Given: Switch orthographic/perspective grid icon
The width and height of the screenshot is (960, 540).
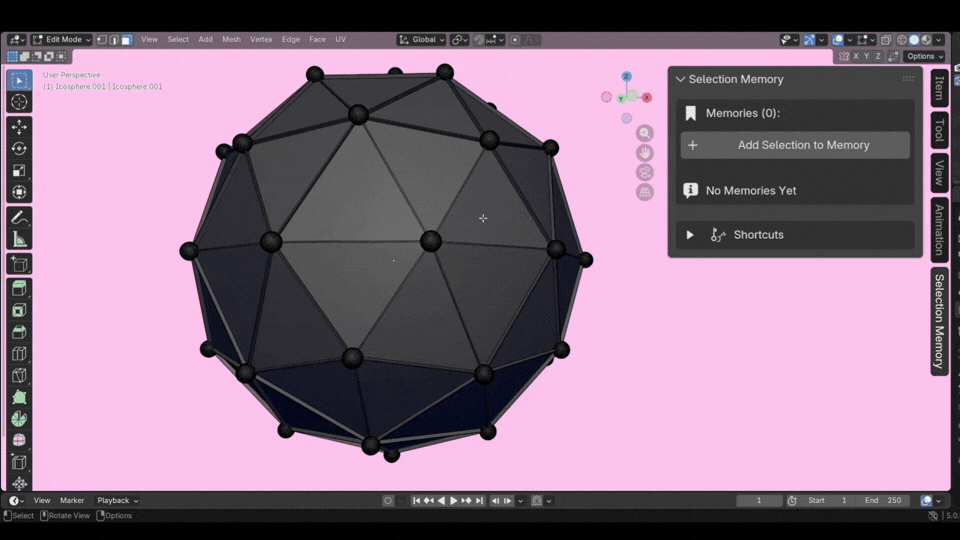Looking at the screenshot, I should point(645,192).
